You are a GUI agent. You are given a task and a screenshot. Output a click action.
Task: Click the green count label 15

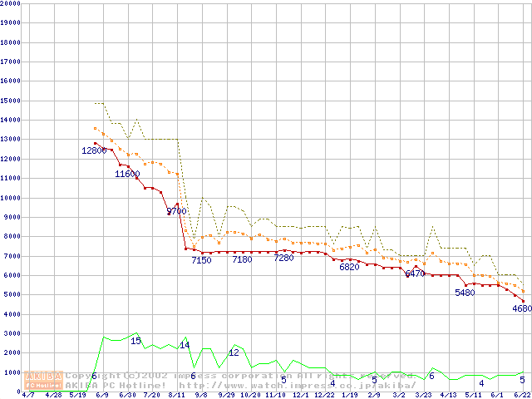click(135, 341)
